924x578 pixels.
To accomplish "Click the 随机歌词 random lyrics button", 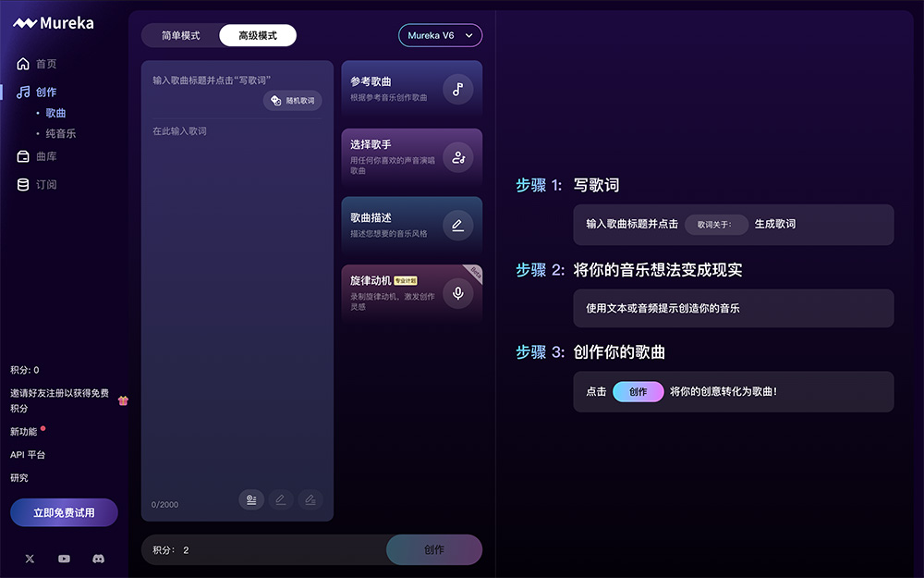I will (292, 100).
